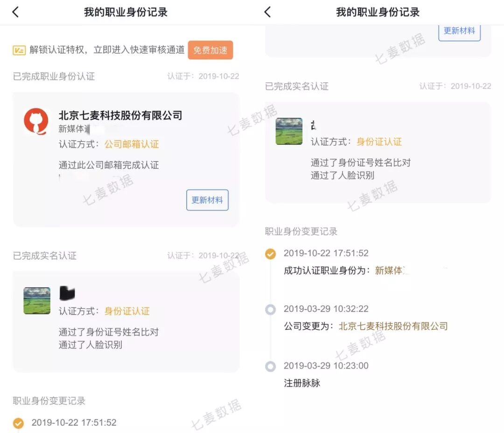The image size is (504, 433).
Task: Select 公司变更为: label on right timeline
Action: click(309, 326)
